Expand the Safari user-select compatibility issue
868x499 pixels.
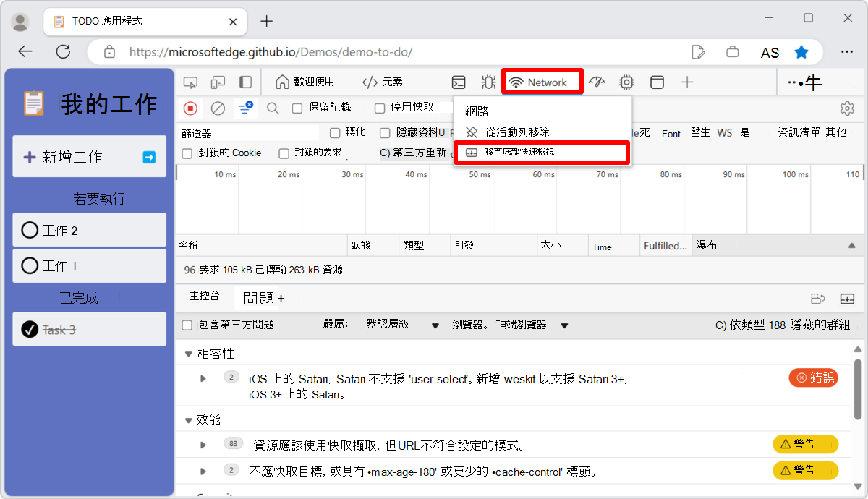pos(203,377)
